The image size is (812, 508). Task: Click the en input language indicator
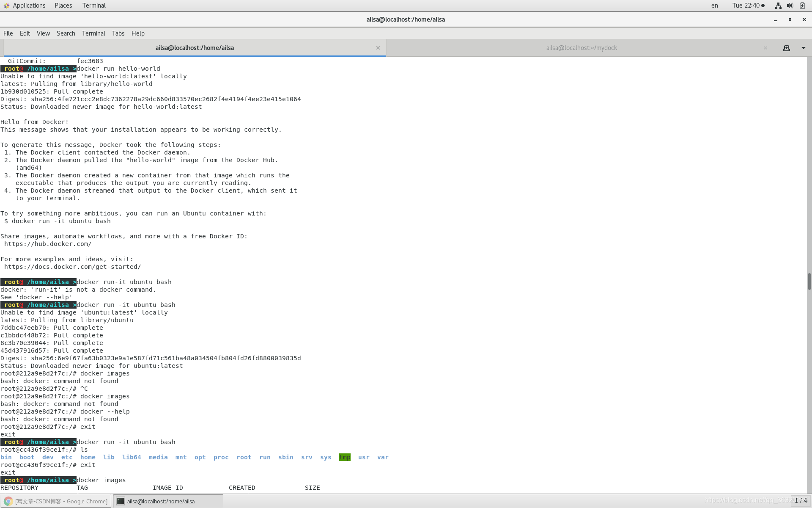714,6
